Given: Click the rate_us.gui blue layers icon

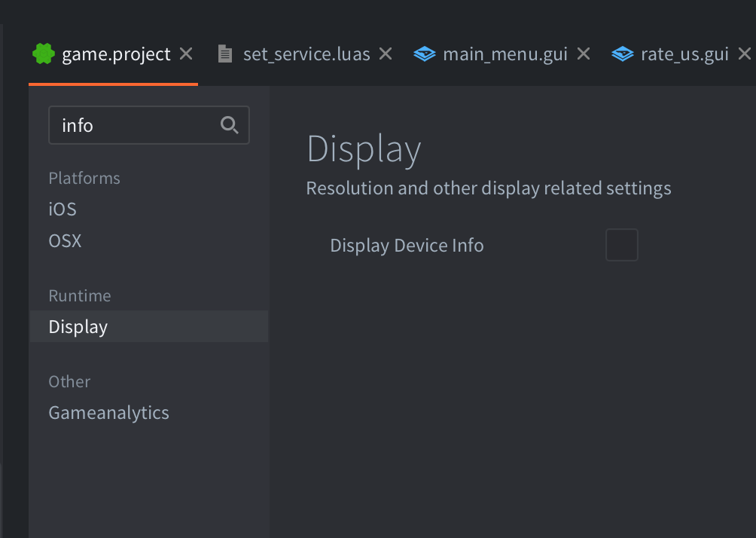Looking at the screenshot, I should 622,54.
